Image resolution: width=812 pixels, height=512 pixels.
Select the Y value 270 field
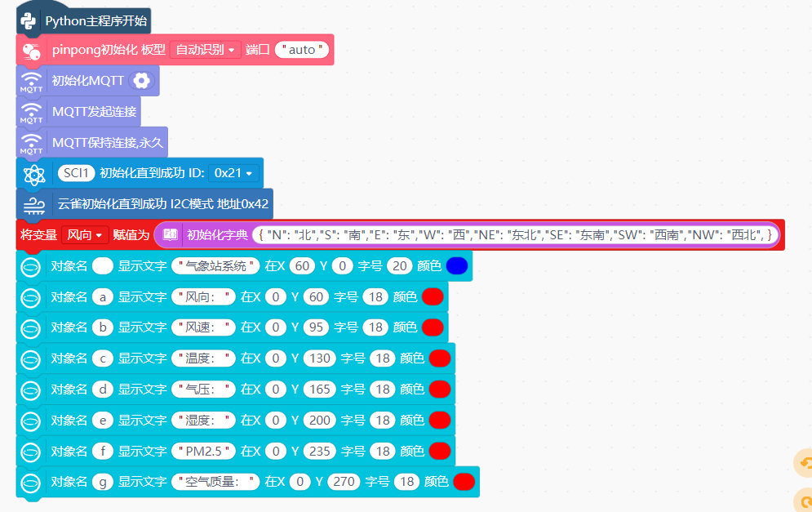(x=344, y=482)
